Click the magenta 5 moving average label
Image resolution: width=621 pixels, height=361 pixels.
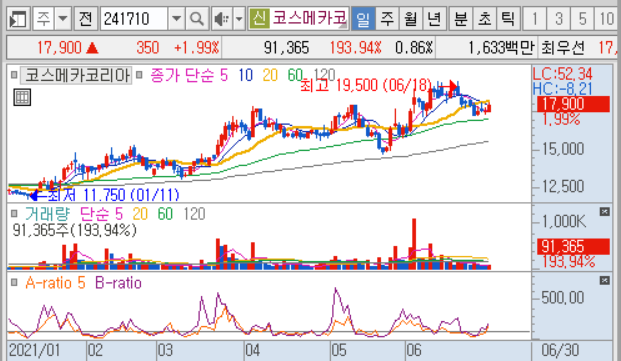pos(224,75)
